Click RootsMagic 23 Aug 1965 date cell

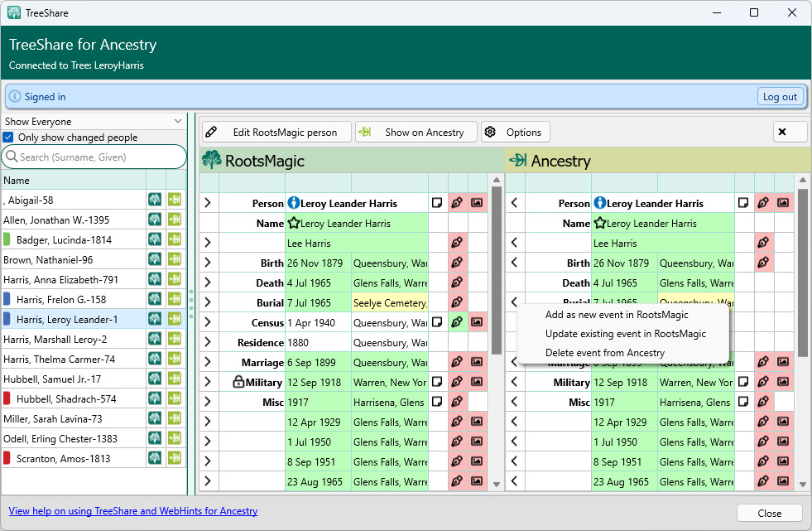point(318,481)
